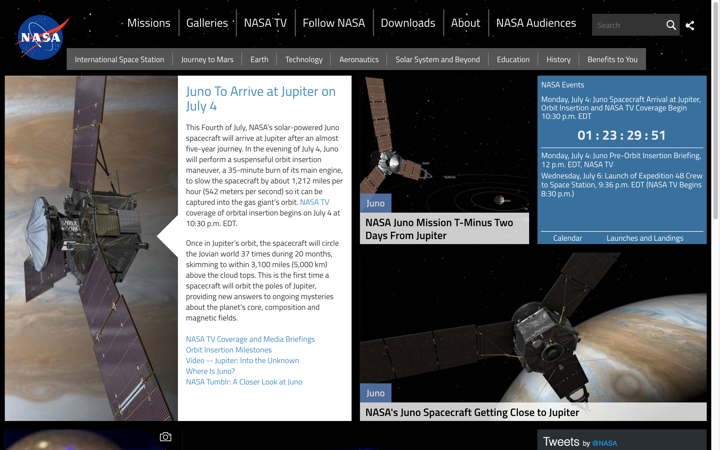The image size is (720, 450).
Task: Select International Space Station topic
Action: pyautogui.click(x=119, y=59)
